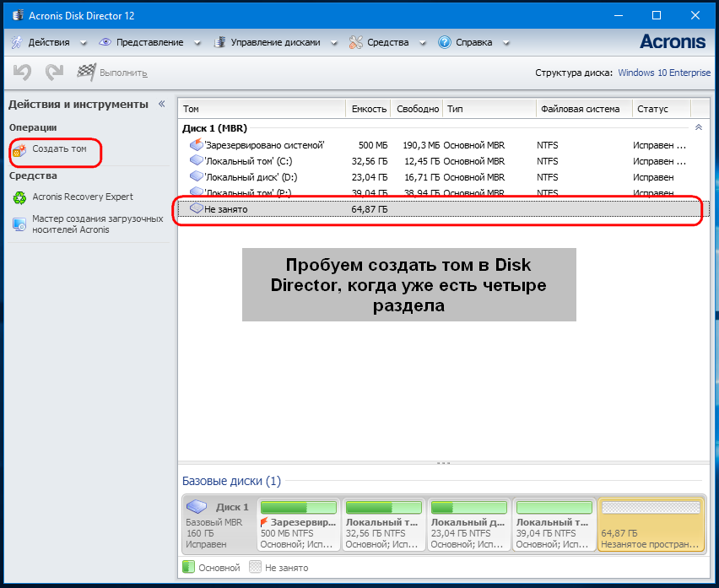Select the 32,56 ГБ NTFS partition block
This screenshot has width=719, height=588.
[x=383, y=523]
